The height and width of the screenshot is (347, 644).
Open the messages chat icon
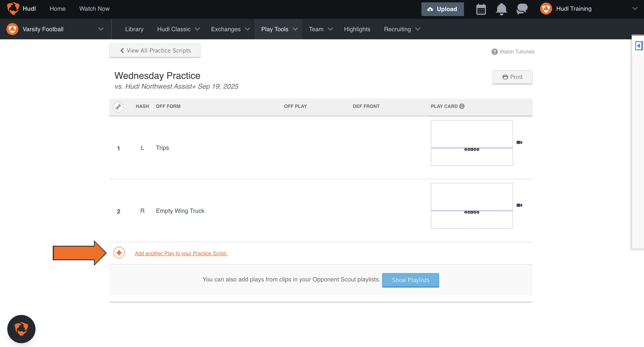[x=522, y=9]
